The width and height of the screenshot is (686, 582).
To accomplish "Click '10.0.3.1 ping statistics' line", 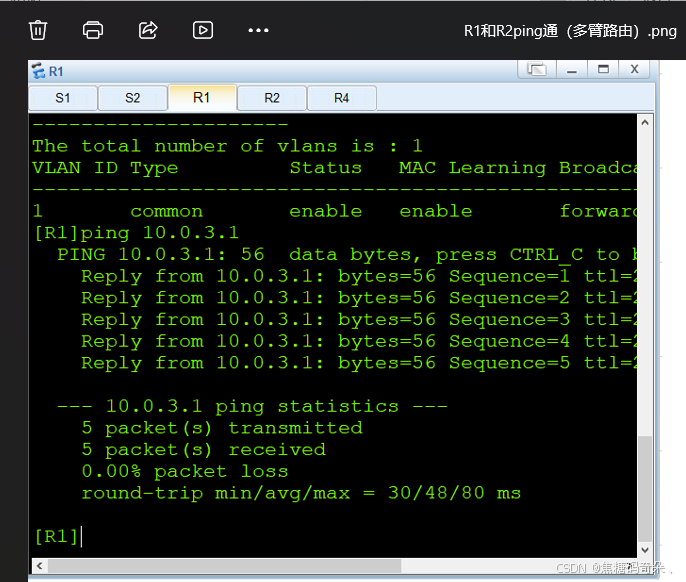I will tap(252, 407).
